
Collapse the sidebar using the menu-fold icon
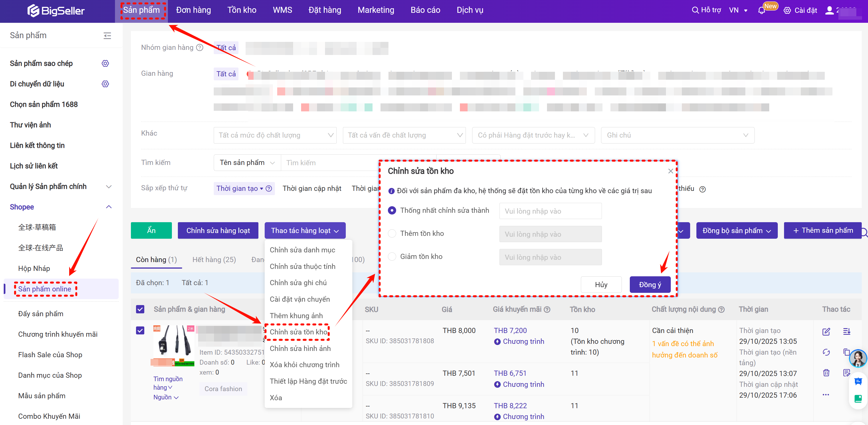coord(107,36)
